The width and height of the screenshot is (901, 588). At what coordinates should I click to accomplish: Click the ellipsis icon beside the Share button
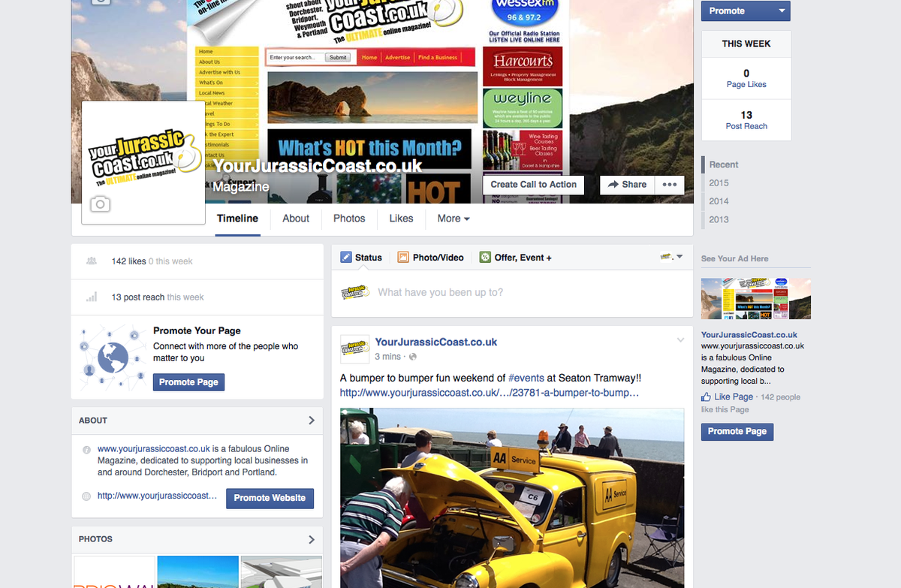[669, 184]
